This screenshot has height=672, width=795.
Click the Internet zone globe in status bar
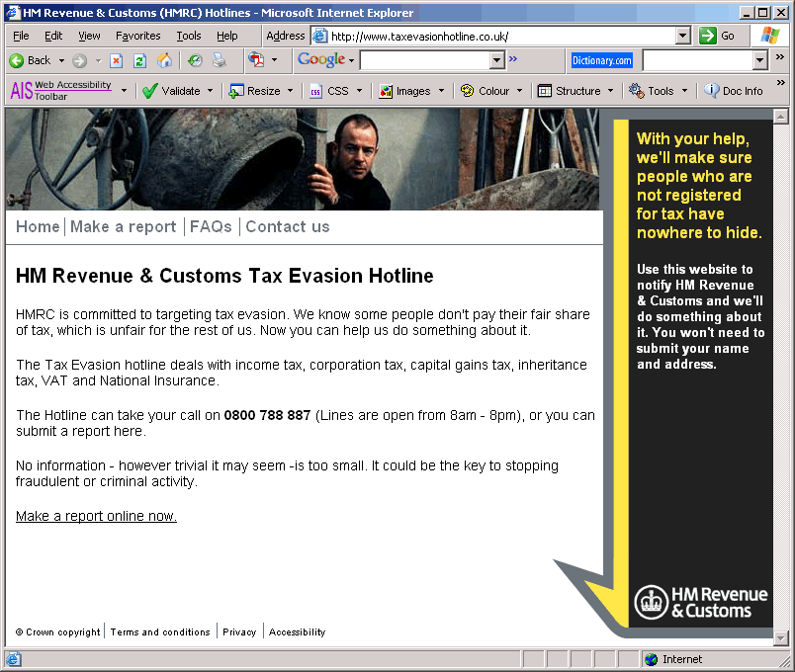point(651,659)
